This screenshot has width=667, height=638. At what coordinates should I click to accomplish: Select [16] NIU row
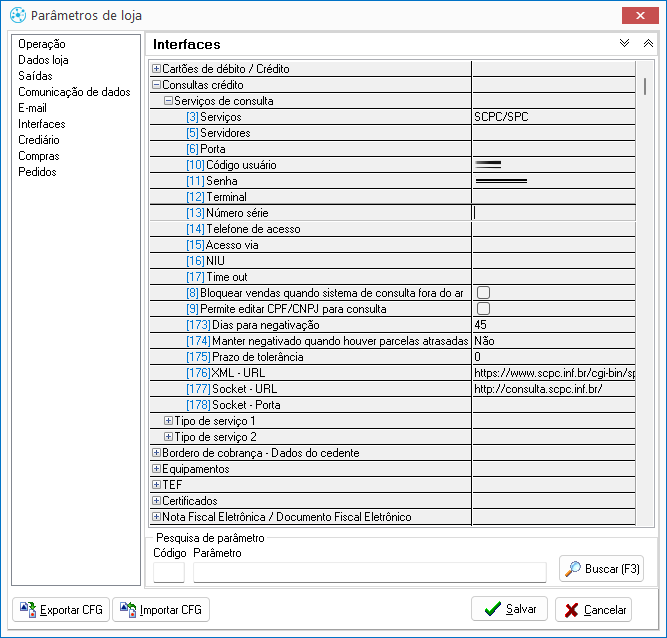[x=310, y=261]
